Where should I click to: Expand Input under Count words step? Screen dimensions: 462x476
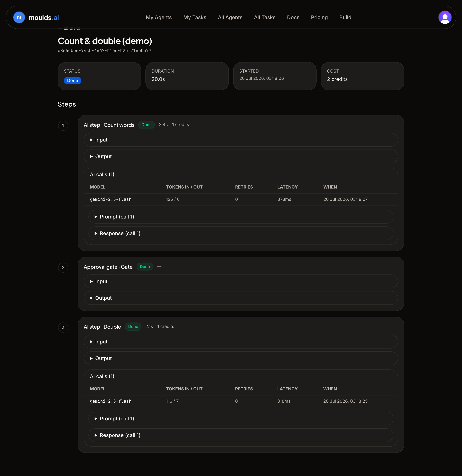(x=241, y=140)
